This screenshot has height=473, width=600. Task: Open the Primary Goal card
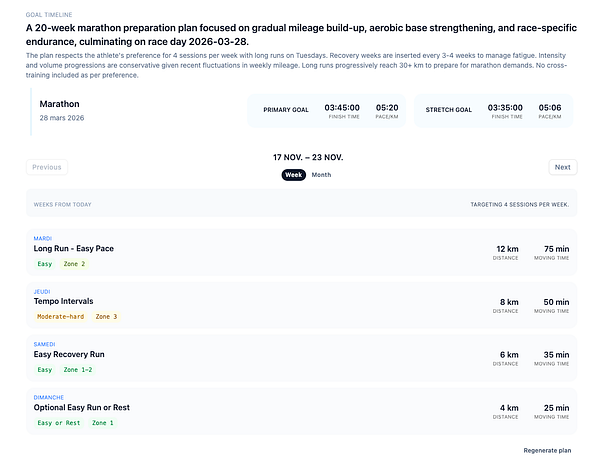click(330, 110)
